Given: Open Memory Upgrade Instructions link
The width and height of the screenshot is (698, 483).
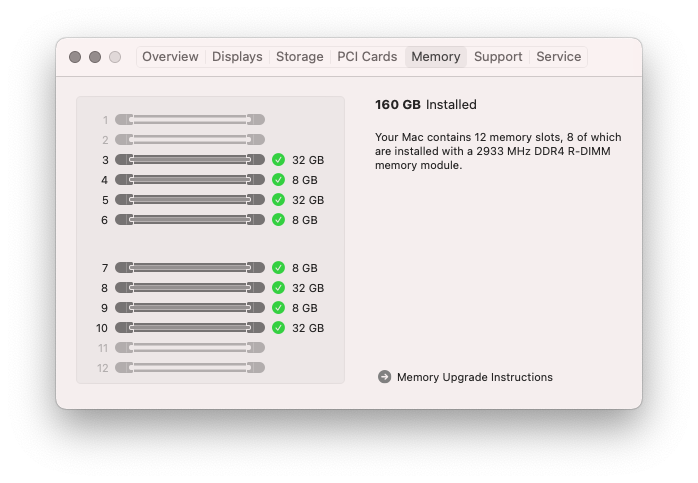Looking at the screenshot, I should point(475,377).
